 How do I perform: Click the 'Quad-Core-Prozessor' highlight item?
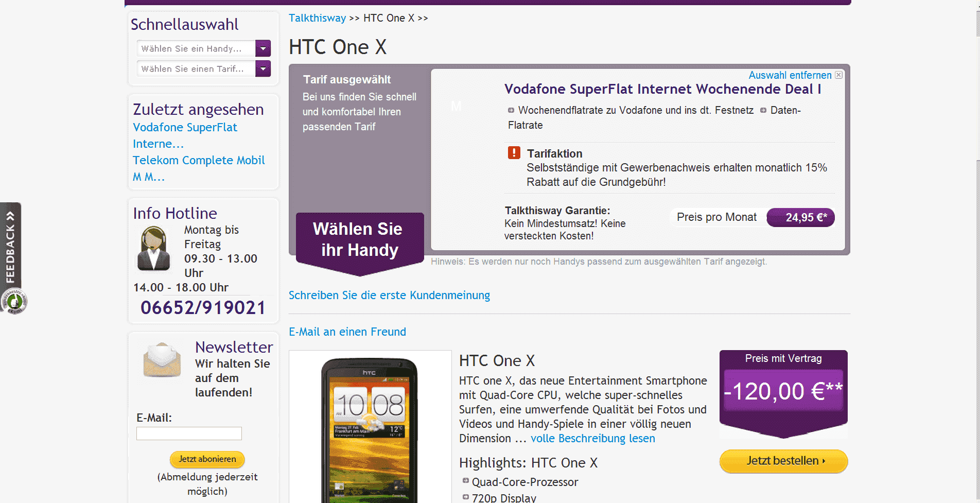click(525, 482)
